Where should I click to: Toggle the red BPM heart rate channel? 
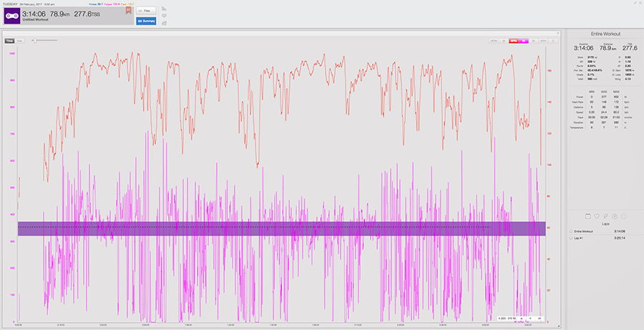click(513, 41)
